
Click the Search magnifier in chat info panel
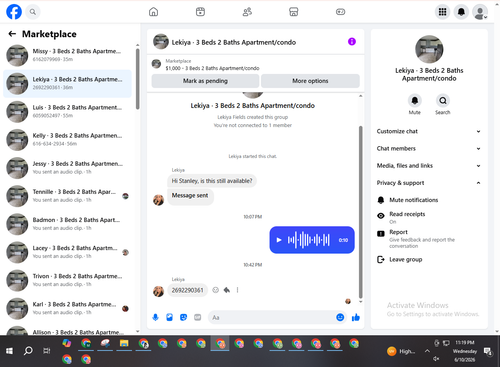coord(443,100)
